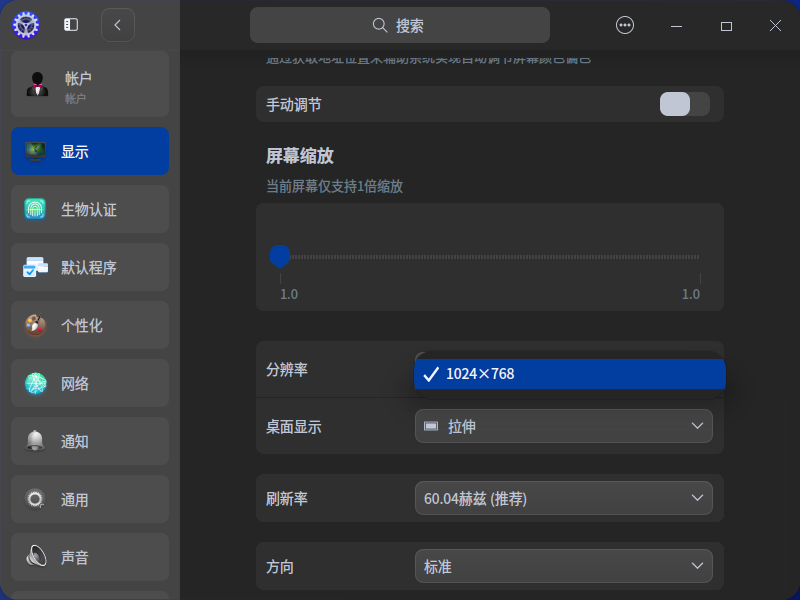This screenshot has height=600, width=800.
Task: Click the speaker sound icon
Action: [x=36, y=557]
